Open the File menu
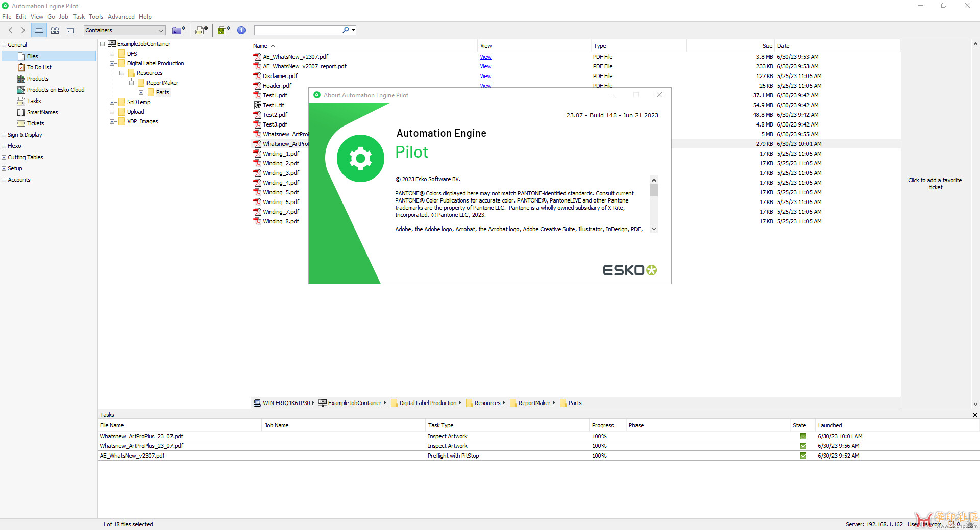The image size is (980, 530). (x=7, y=17)
